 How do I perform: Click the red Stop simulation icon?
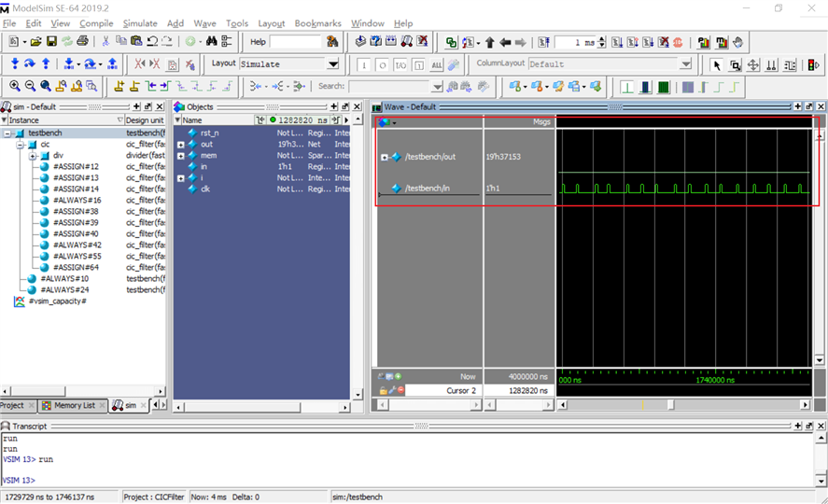(x=678, y=42)
